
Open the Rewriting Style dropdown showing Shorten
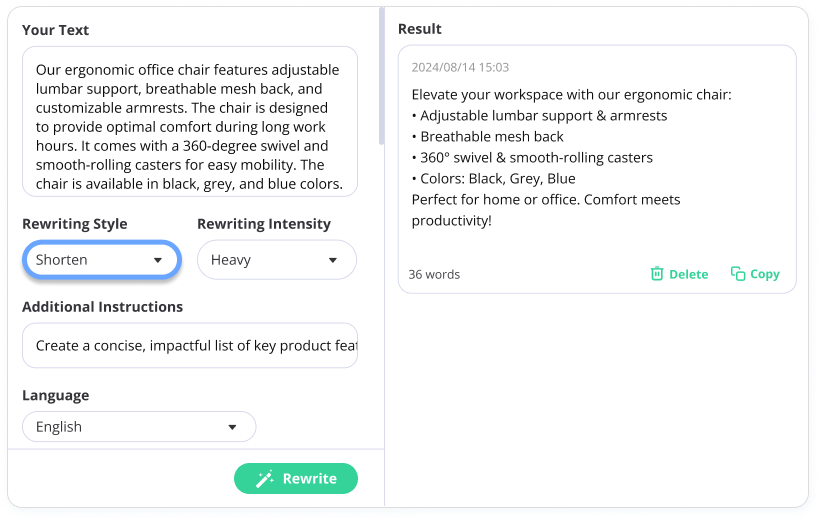point(102,259)
